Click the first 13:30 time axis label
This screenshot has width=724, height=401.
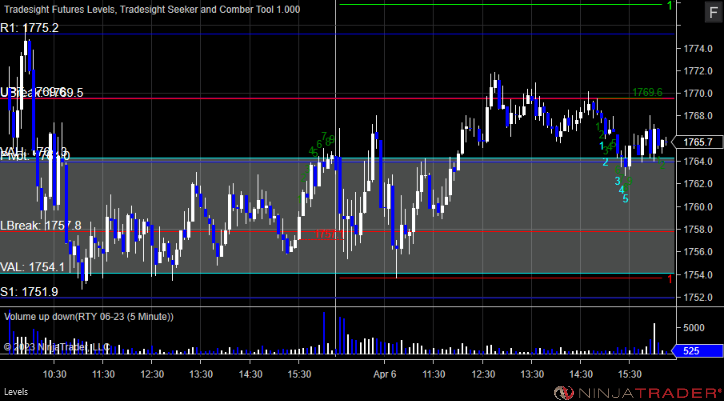click(x=201, y=374)
